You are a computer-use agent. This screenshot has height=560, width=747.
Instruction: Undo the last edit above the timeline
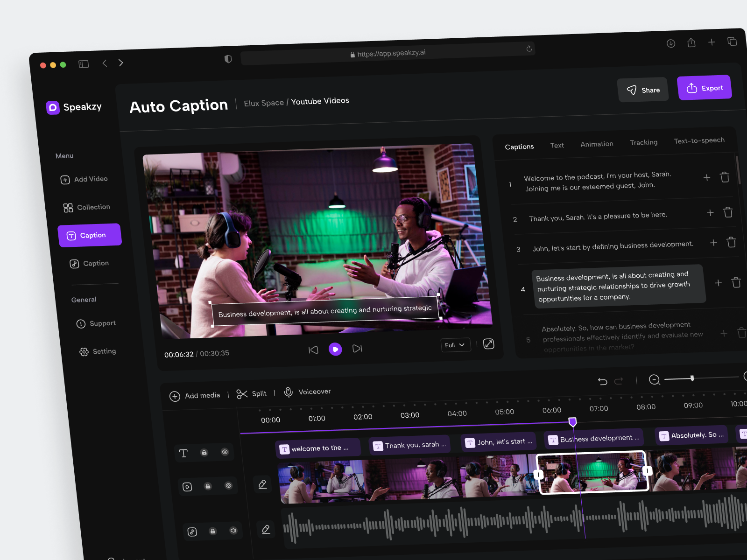[602, 381]
